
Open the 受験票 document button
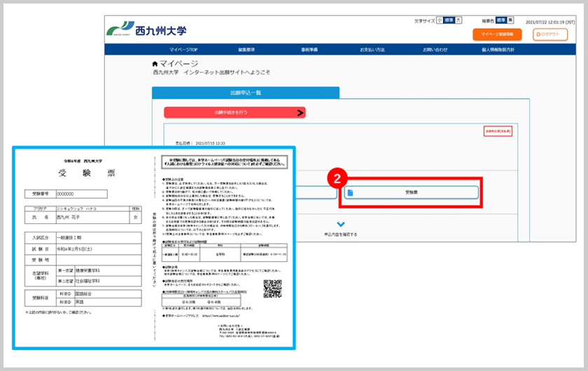412,192
